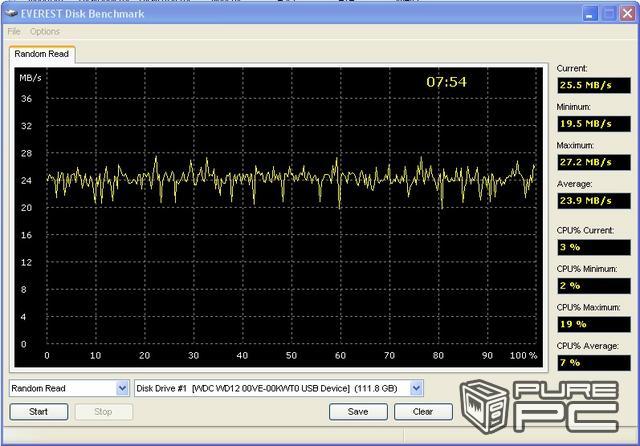Click the CPU% Current value 3 %
Viewport: 640px width, 446px height.
click(x=593, y=247)
